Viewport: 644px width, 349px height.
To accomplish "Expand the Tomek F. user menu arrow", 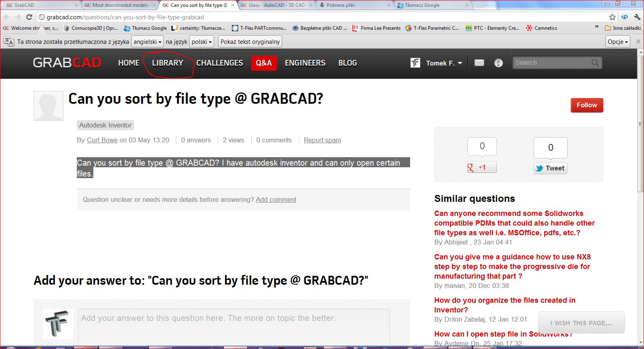I will click(x=460, y=63).
